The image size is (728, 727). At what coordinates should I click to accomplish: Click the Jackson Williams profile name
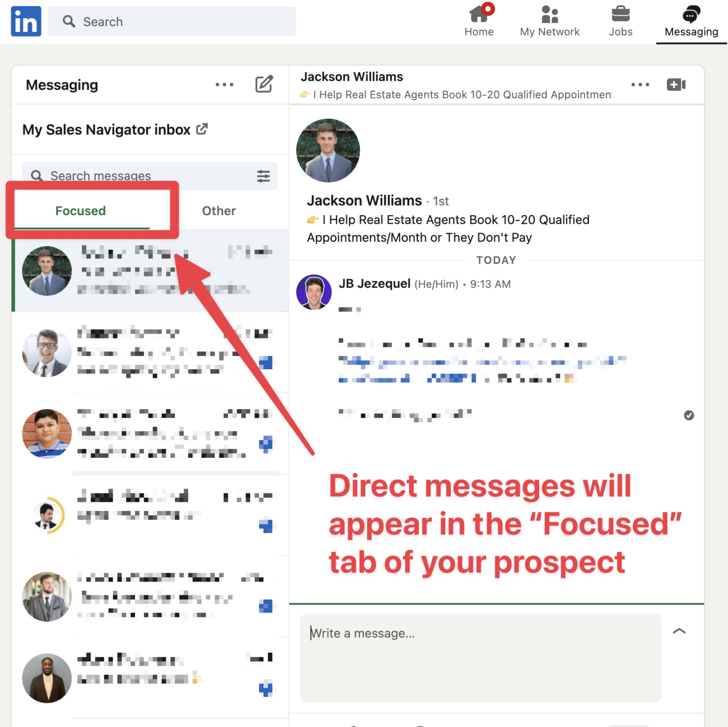point(364,200)
